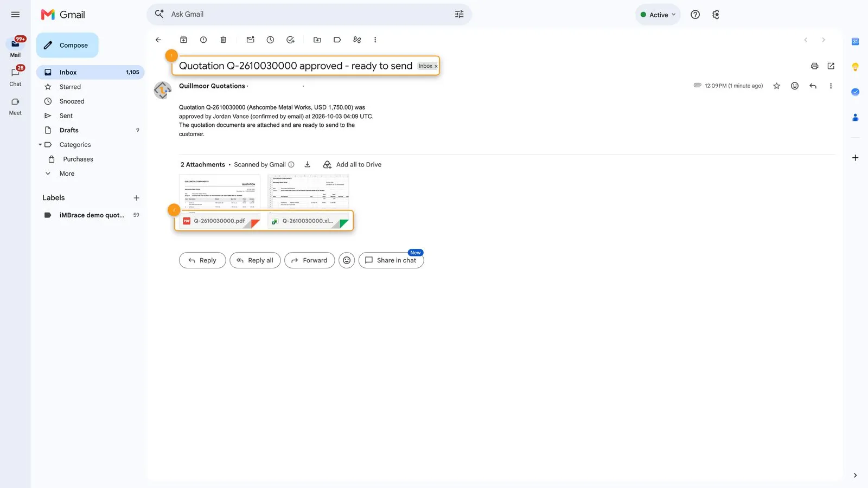Screen dimensions: 868x488
Task: Click the Ask Gmail search field
Action: (x=309, y=14)
